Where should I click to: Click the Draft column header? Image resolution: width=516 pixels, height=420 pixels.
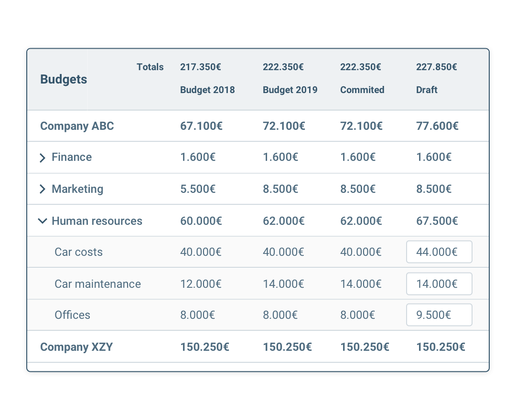coord(427,90)
